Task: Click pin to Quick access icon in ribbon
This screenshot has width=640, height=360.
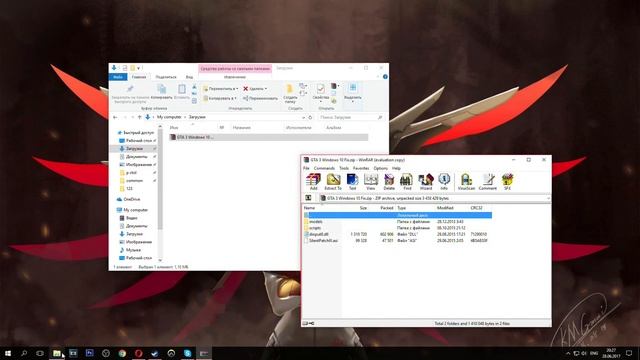Action: coord(130,94)
